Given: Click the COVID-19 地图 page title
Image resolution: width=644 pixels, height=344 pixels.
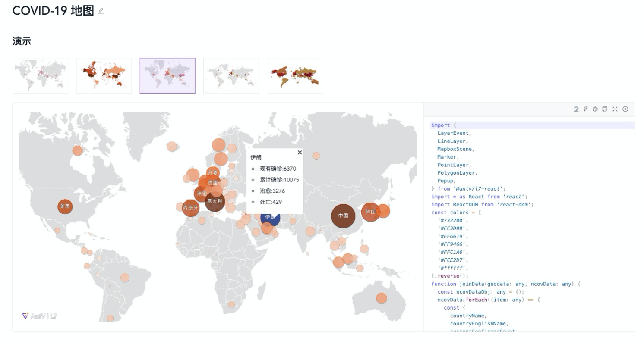Looking at the screenshot, I should pyautogui.click(x=53, y=11).
